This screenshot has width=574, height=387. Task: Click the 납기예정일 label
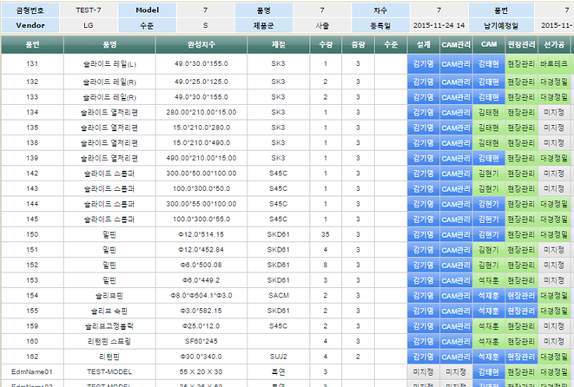501,26
